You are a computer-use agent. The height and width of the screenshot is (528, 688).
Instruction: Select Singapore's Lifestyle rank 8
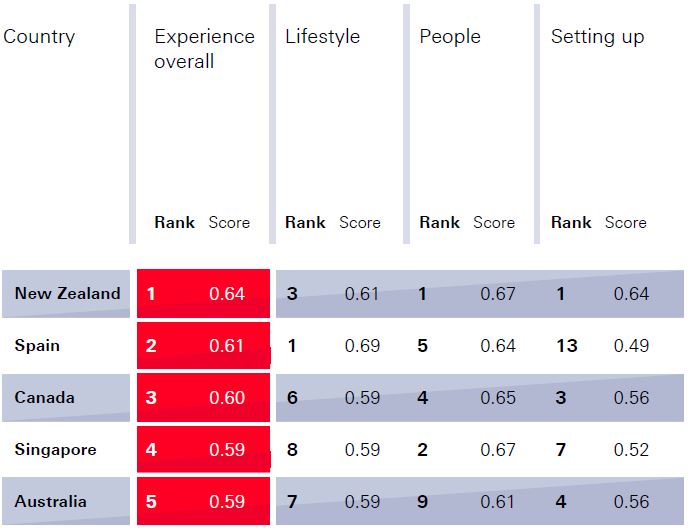pyautogui.click(x=292, y=449)
